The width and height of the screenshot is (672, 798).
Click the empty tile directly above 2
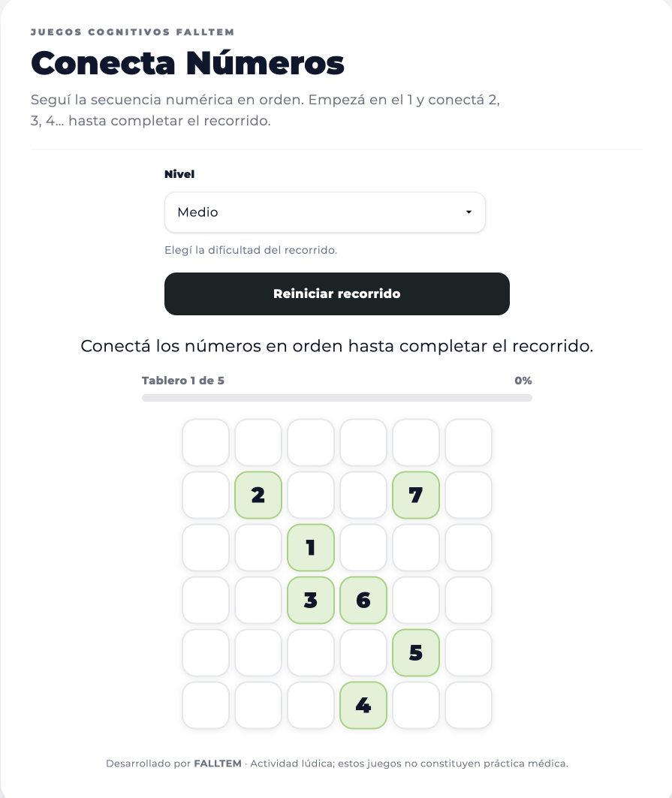(x=258, y=442)
